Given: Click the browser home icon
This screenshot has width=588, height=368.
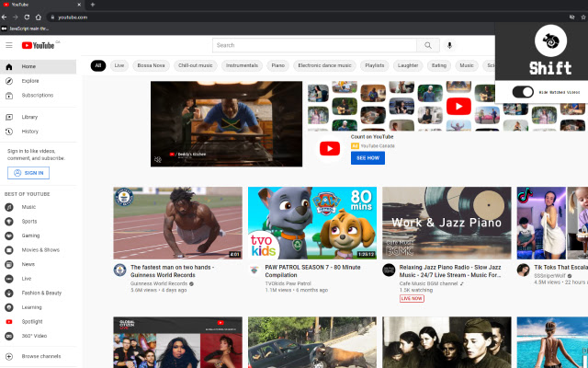Looking at the screenshot, I should (39, 17).
